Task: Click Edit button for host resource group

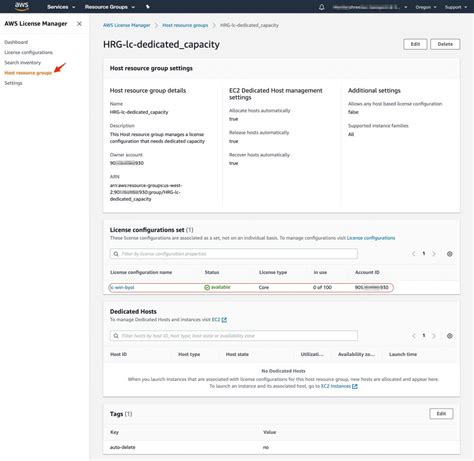Action: [x=415, y=44]
